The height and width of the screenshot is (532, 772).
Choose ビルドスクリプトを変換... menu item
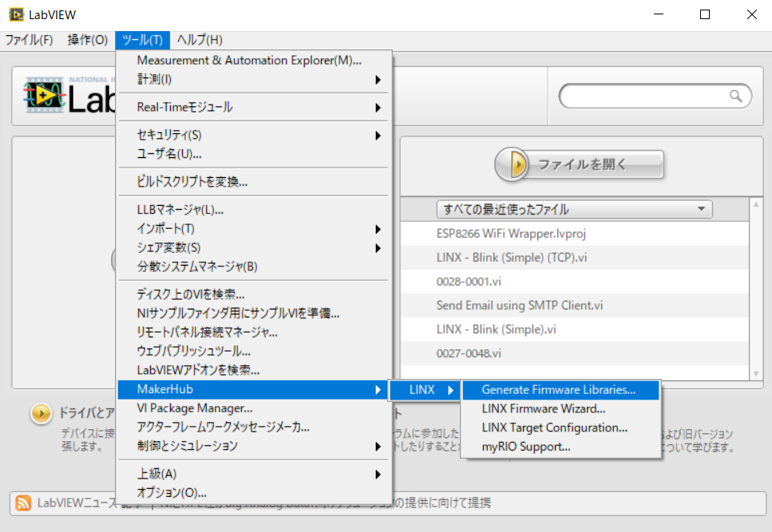coord(254,182)
